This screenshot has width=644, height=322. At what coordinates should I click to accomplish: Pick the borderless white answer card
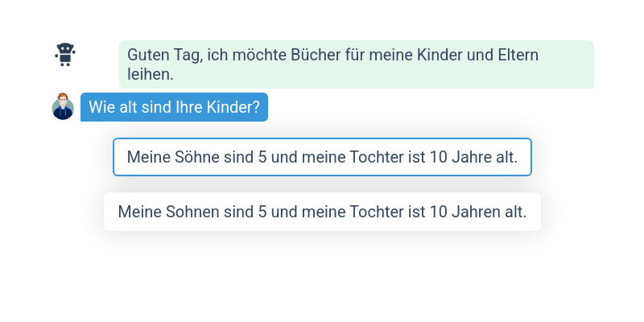pyautogui.click(x=322, y=212)
